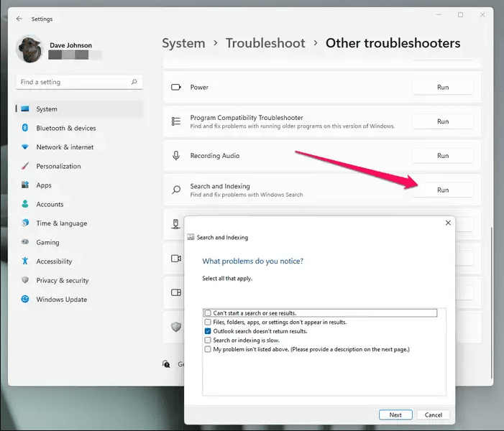Click the Troubleshoot breadcrumb link
Image resolution: width=504 pixels, height=431 pixels.
pyautogui.click(x=265, y=43)
